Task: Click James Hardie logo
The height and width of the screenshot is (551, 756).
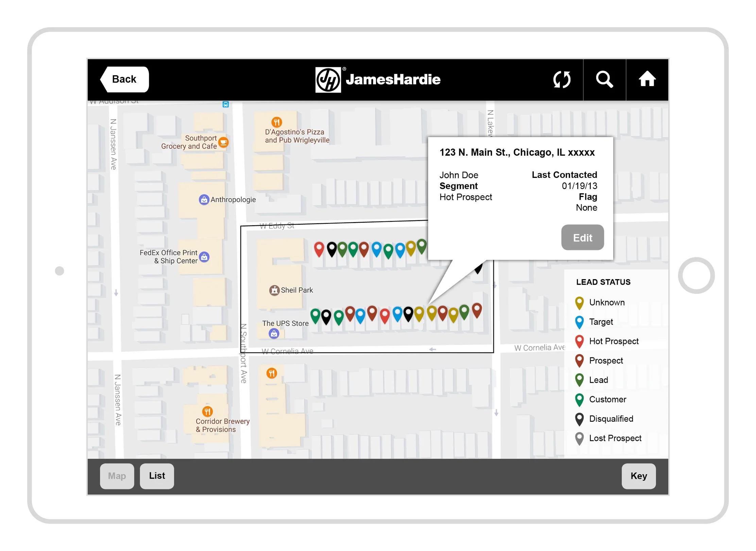Action: pyautogui.click(x=378, y=80)
